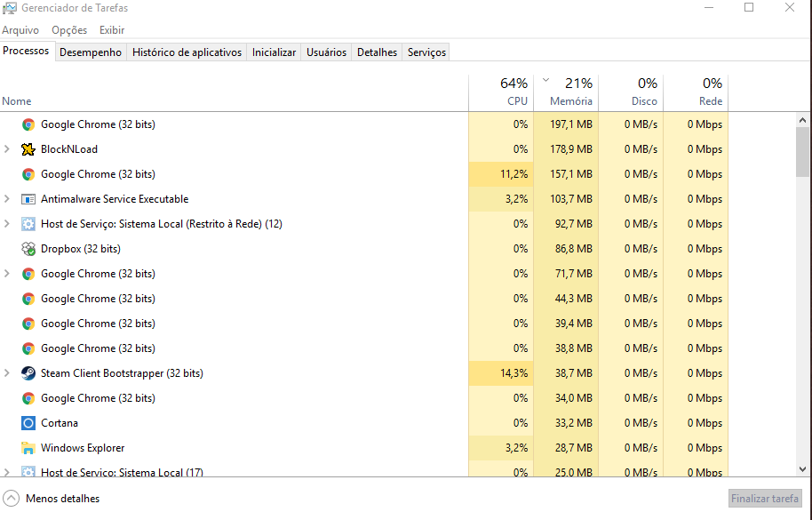Click the 92,7 MB memory cell
Screen dimensions: 812x520
pos(566,224)
